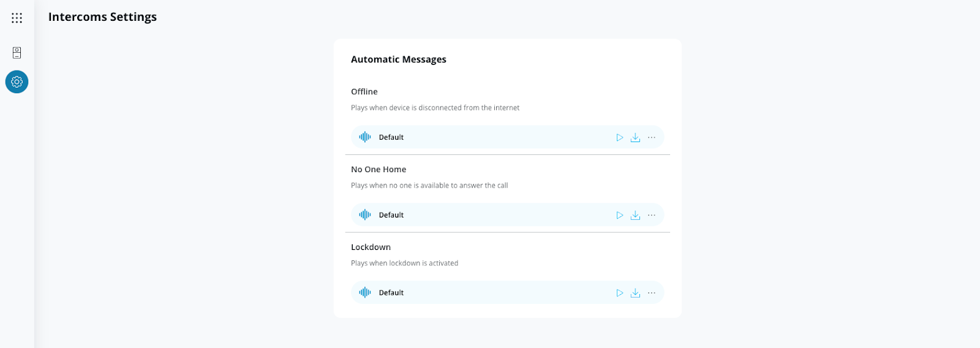Click the Intercoms Settings page title

pyautogui.click(x=102, y=17)
